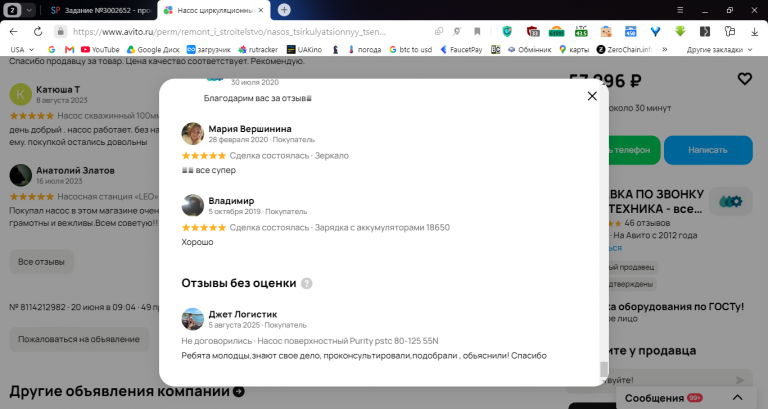Click the address bar URL
The width and height of the screenshot is (768, 409).
229,32
